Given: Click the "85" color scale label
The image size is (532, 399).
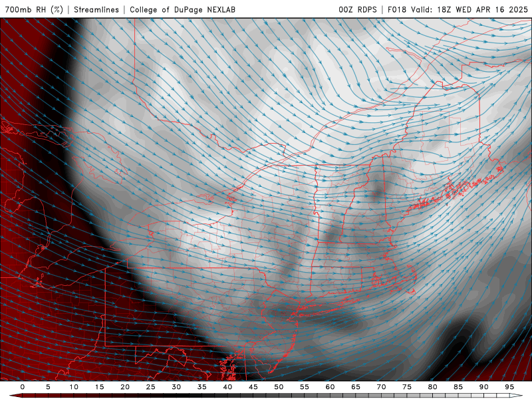Looking at the screenshot, I should 458,387.
